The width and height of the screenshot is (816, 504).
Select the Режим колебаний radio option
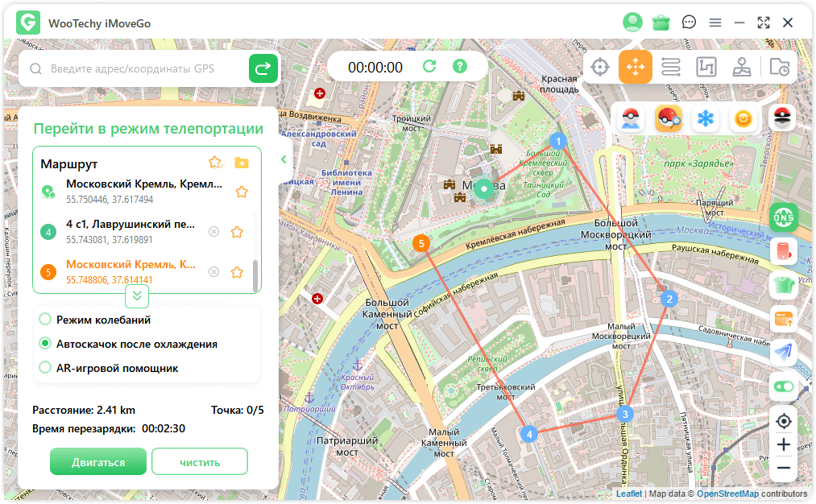[x=46, y=319]
